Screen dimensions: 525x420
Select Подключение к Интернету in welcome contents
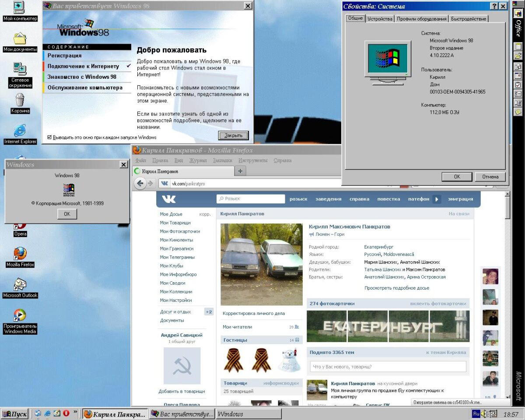(87, 66)
